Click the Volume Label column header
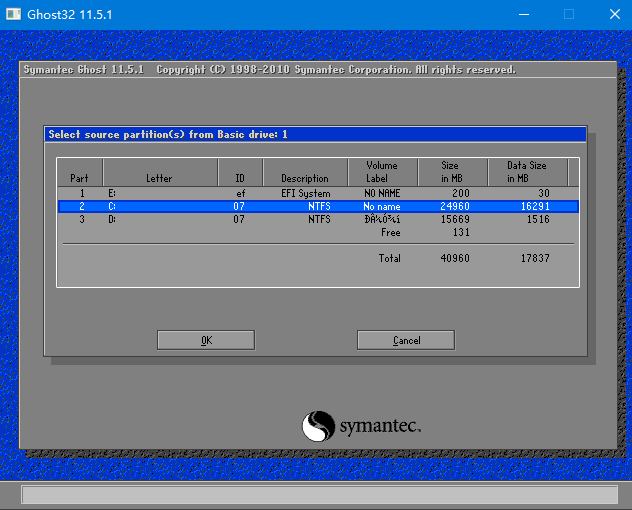Screen dimensions: 632x510 click(382, 172)
